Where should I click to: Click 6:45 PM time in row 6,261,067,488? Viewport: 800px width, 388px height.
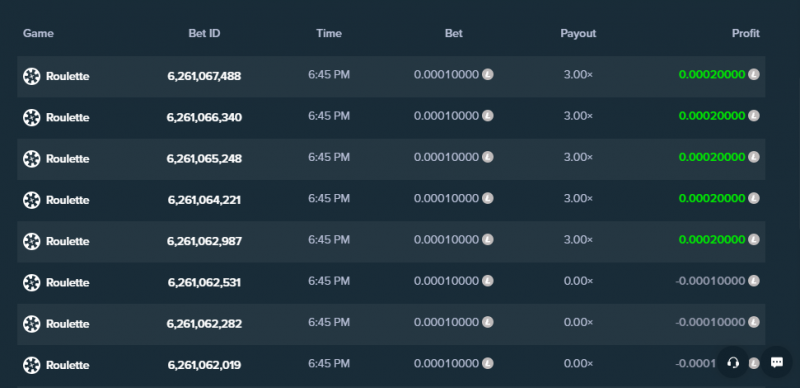click(x=329, y=75)
